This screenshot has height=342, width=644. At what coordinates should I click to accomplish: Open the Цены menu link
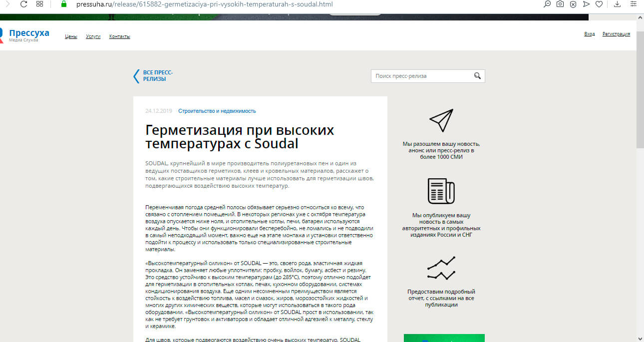coord(71,36)
